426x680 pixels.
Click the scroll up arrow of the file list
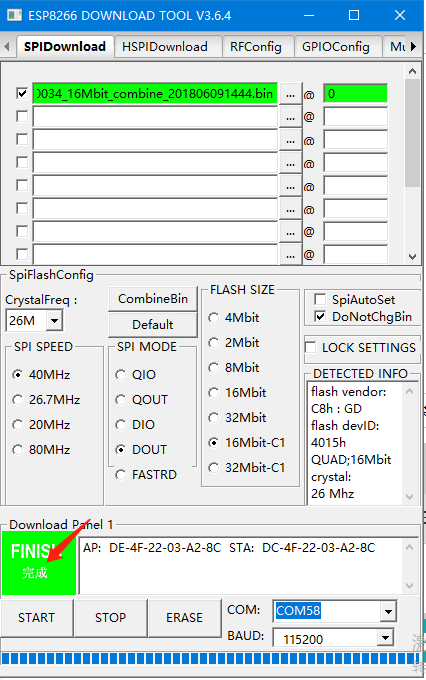tap(413, 71)
